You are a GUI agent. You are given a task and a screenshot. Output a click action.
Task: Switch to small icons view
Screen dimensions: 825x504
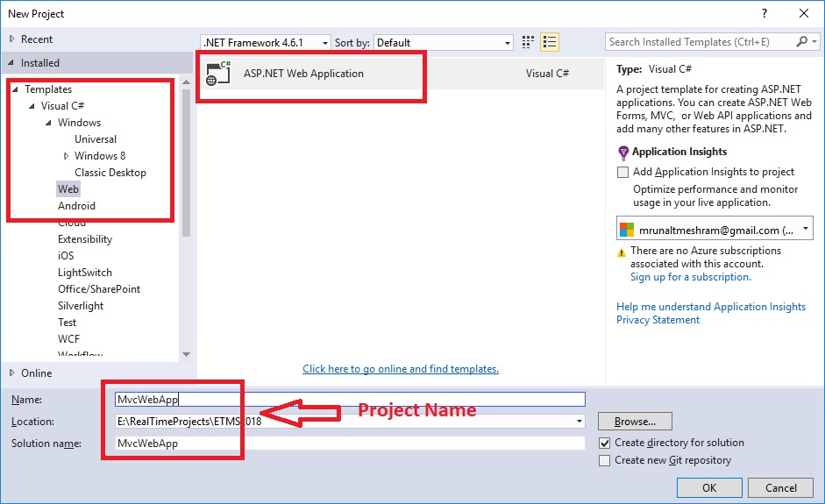(x=528, y=42)
